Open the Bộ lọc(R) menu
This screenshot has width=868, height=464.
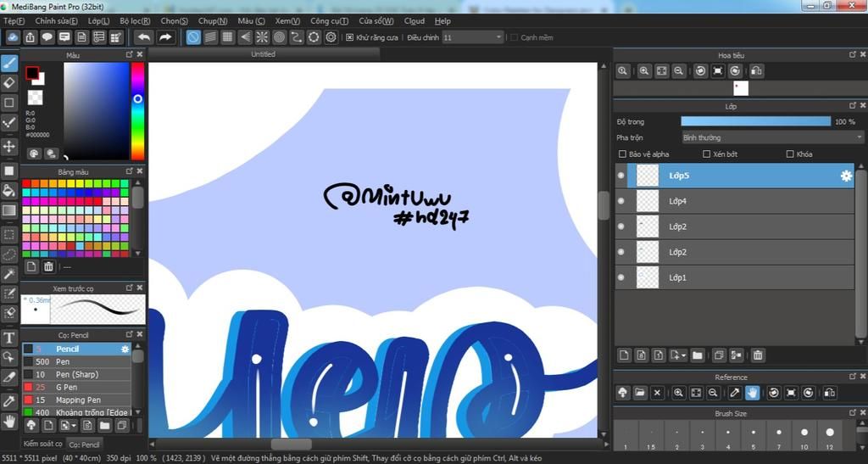pos(135,21)
